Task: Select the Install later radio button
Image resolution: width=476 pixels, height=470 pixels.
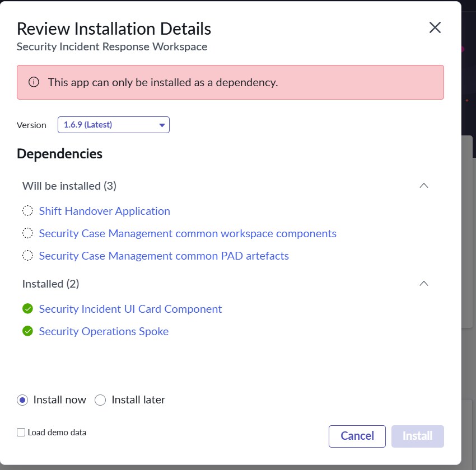Action: coord(100,400)
